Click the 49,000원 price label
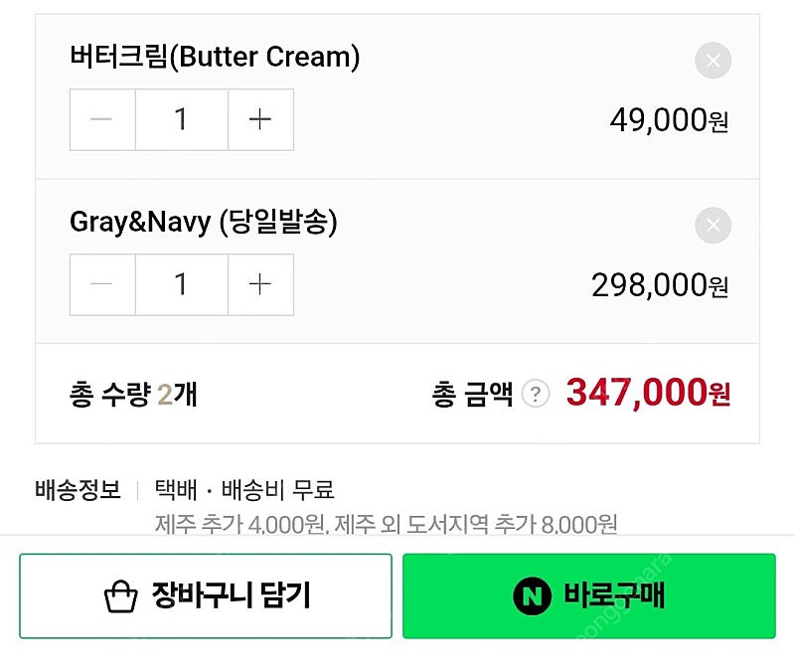795x672 pixels. [x=670, y=119]
